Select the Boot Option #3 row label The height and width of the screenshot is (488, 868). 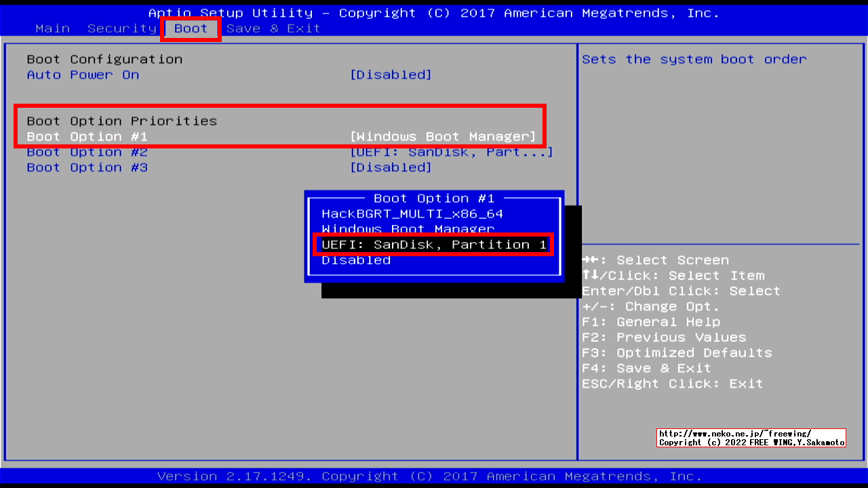click(87, 168)
